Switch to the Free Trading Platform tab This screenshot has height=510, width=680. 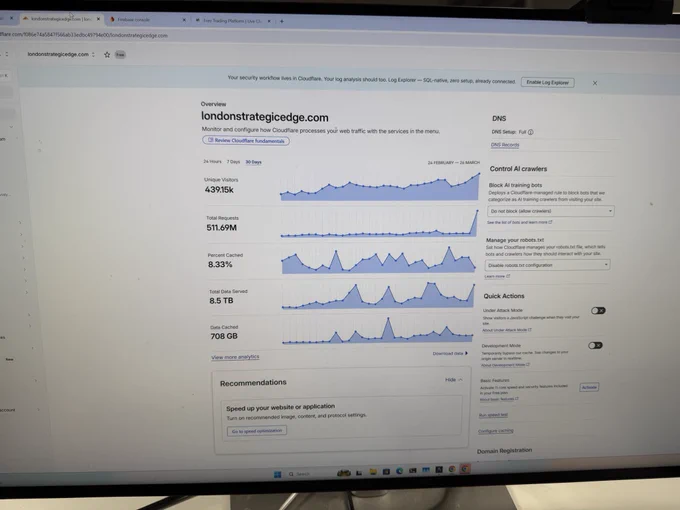point(231,20)
